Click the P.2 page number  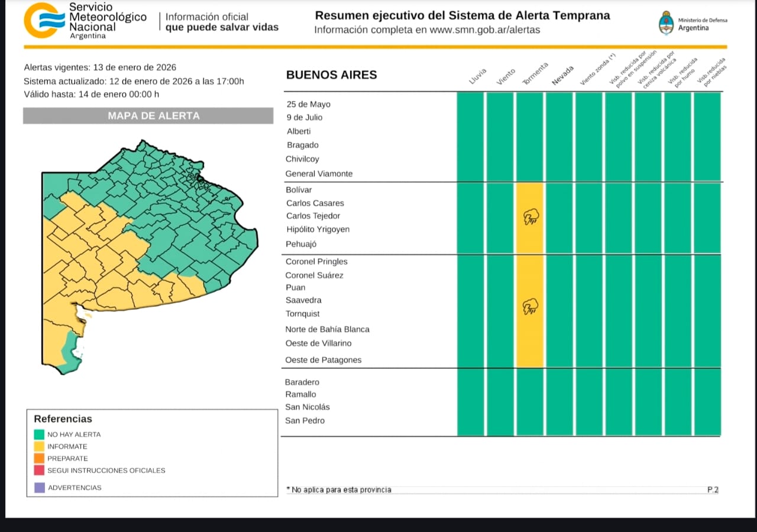713,489
